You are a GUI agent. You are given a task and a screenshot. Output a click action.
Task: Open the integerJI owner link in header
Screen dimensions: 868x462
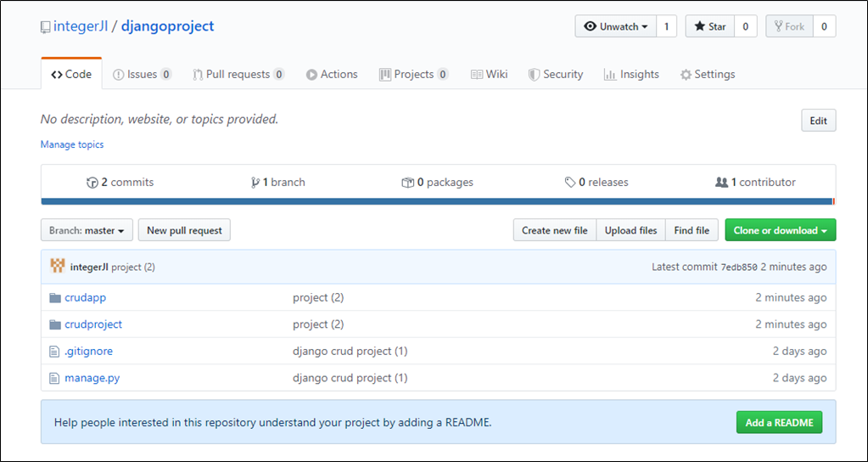(x=81, y=26)
